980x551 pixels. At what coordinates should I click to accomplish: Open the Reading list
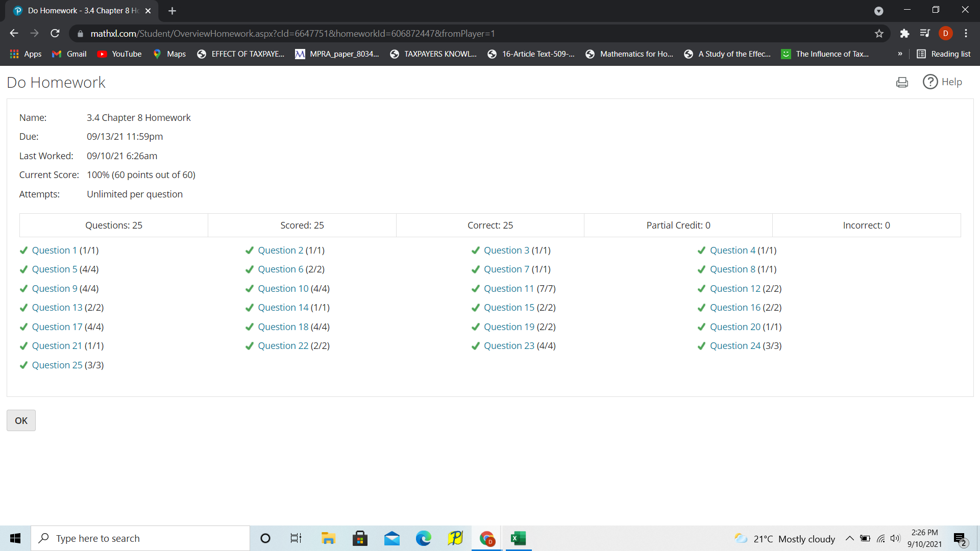click(x=944, y=54)
